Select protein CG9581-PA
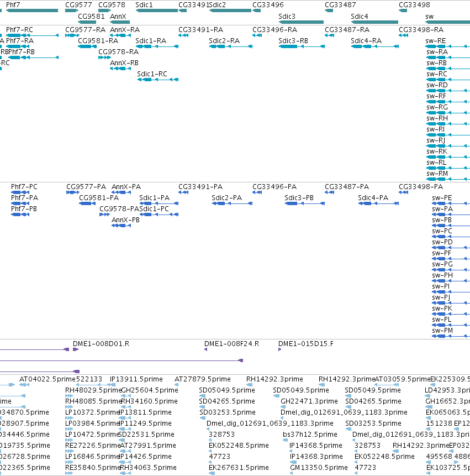 87,203
